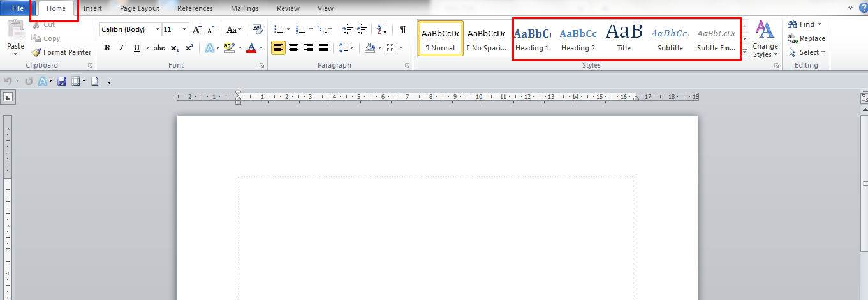
Task: Clear all formatting with the eraser icon
Action: tap(258, 29)
